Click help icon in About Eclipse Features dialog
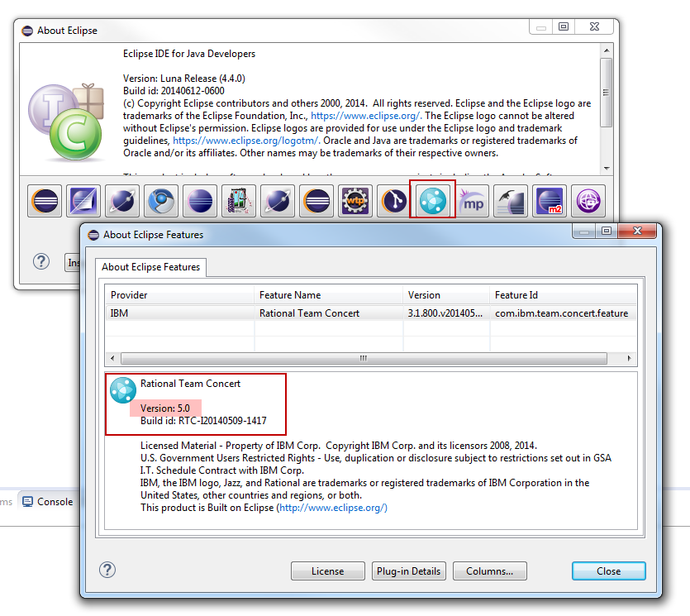The width and height of the screenshot is (690, 616). point(107,570)
